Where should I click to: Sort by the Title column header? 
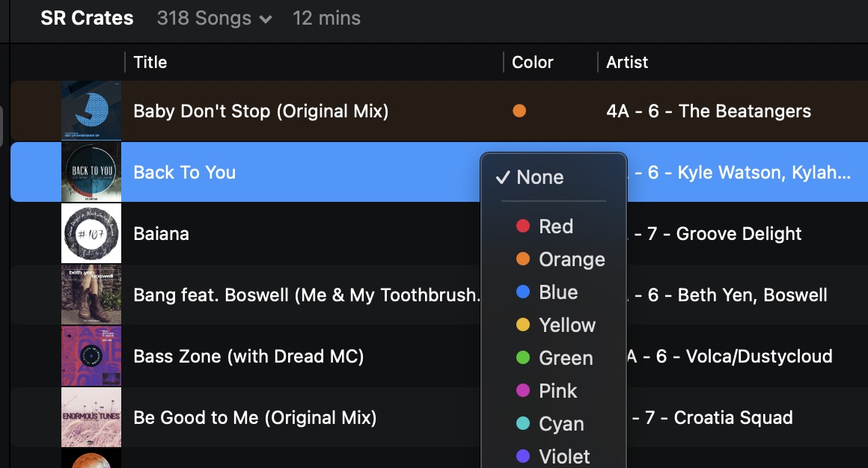(150, 62)
